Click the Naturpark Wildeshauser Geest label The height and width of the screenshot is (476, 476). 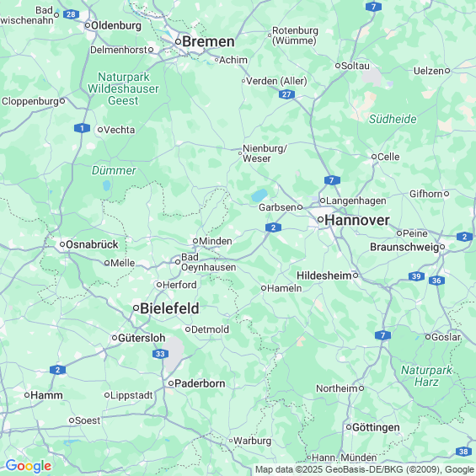point(123,88)
